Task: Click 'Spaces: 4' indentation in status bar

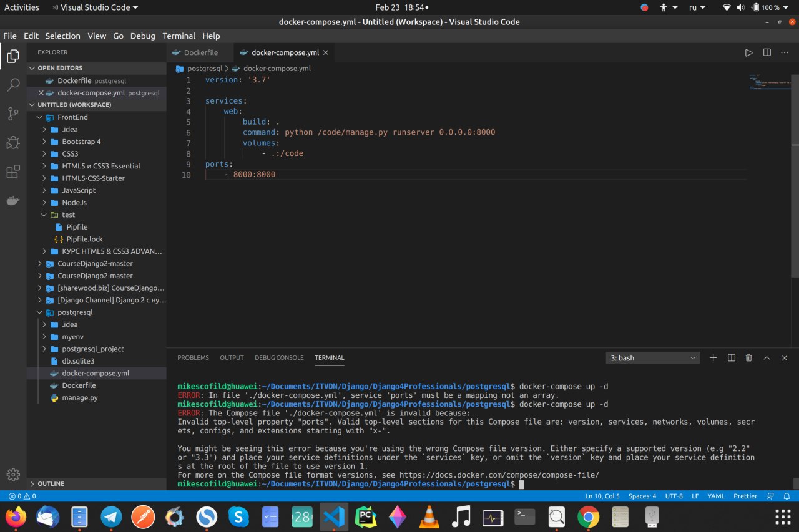Action: [642, 496]
